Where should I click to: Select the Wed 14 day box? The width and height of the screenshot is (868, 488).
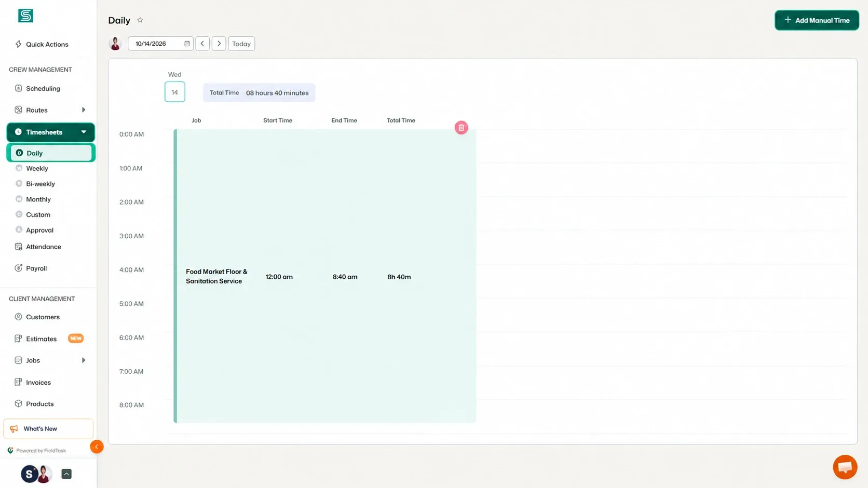click(x=175, y=92)
